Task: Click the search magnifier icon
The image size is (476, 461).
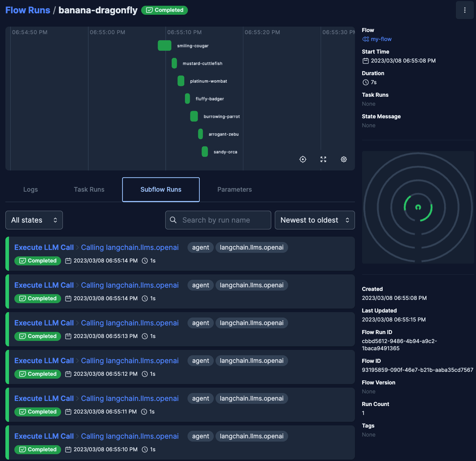Action: [x=173, y=220]
